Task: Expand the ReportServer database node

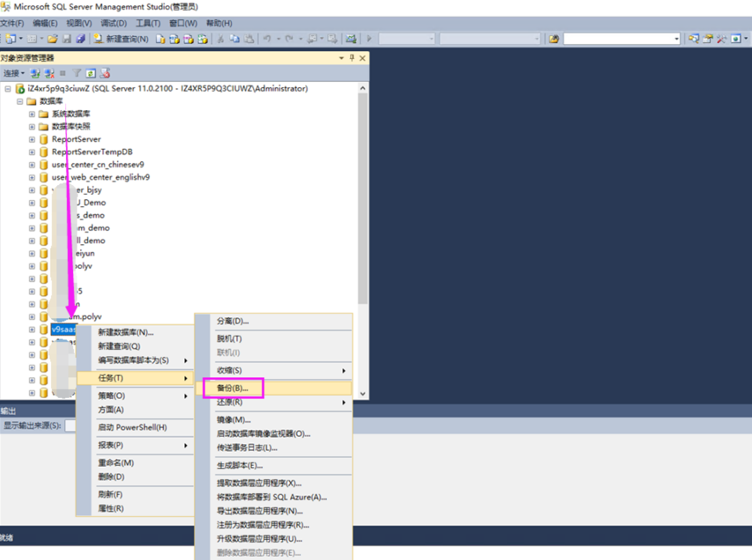Action: point(32,139)
